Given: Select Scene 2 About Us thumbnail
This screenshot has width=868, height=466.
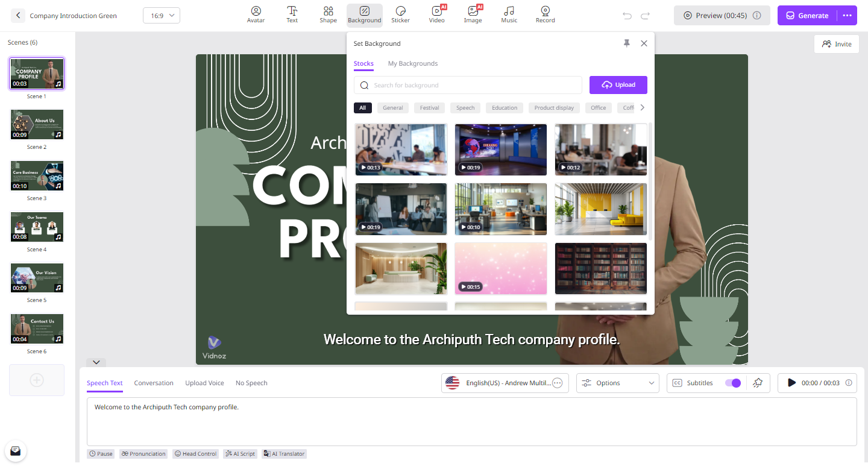Looking at the screenshot, I should point(37,125).
